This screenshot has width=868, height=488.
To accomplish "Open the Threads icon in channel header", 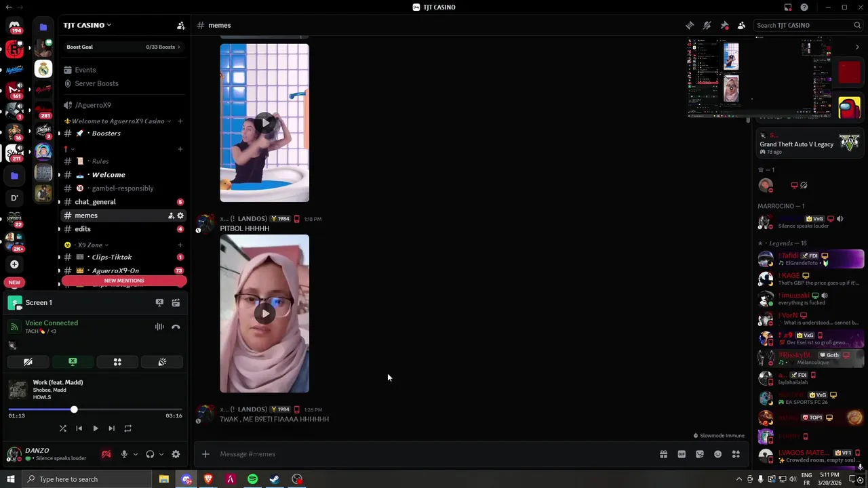I will coord(690,25).
